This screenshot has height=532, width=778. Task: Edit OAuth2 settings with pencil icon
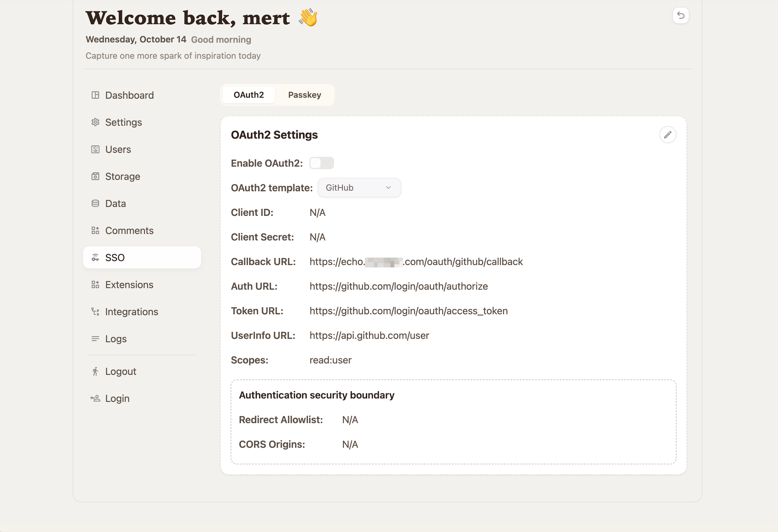pyautogui.click(x=668, y=135)
